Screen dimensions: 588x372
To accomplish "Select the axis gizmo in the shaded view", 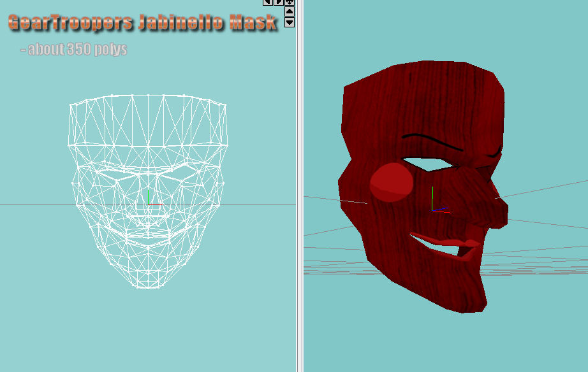I will click(x=434, y=203).
